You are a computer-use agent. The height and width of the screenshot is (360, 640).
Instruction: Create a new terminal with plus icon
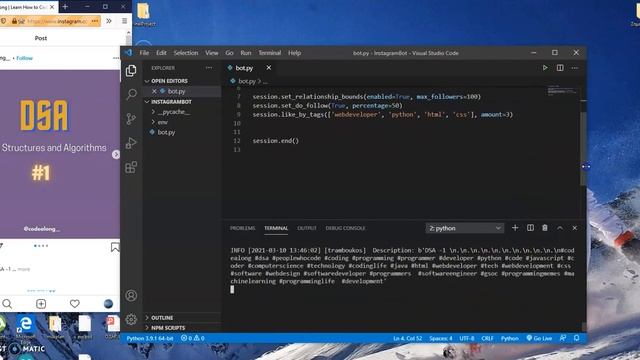(x=515, y=228)
